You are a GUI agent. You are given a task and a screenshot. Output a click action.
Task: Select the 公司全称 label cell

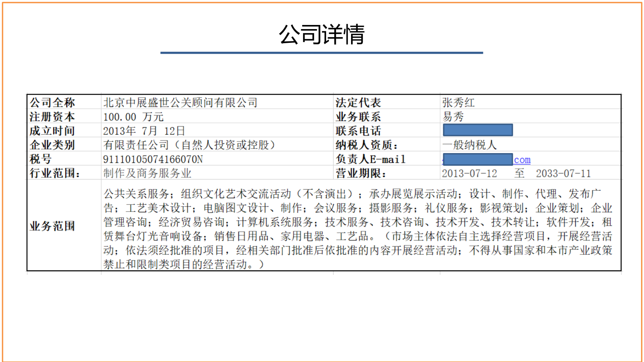tap(52, 102)
